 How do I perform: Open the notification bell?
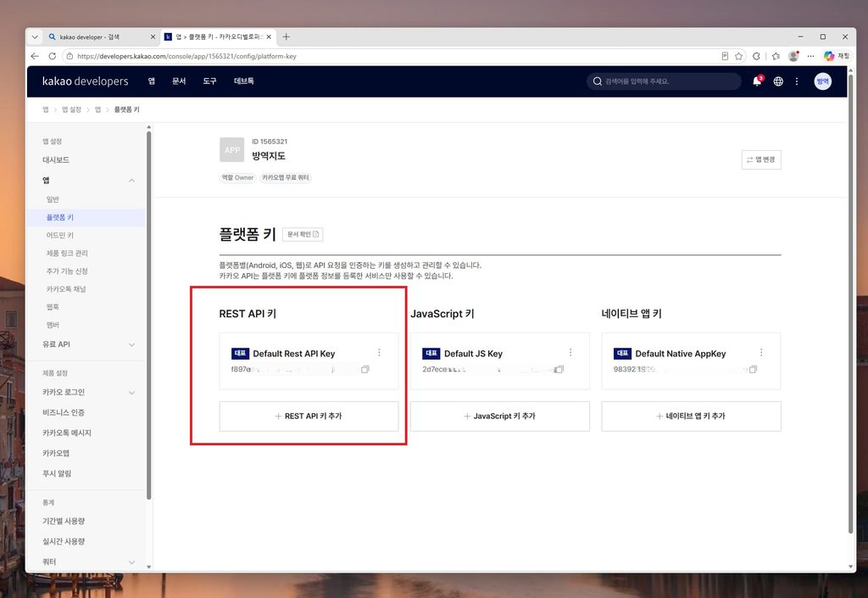coord(757,81)
